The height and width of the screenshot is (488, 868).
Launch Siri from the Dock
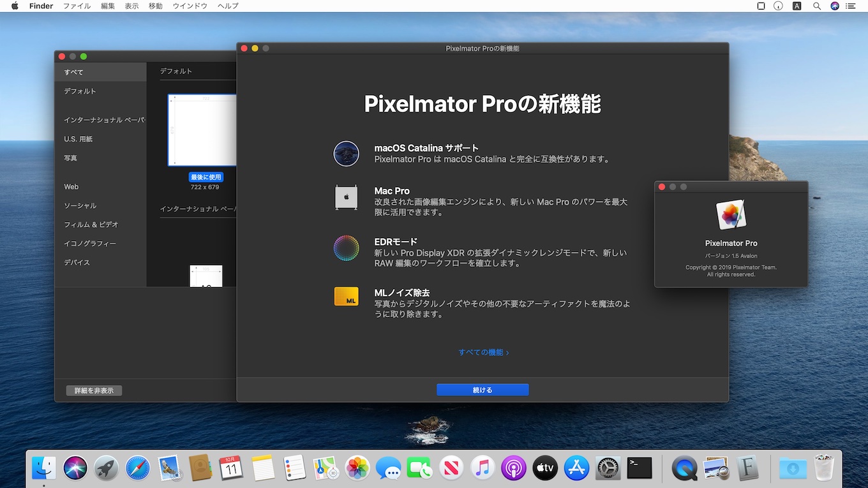[x=75, y=468]
